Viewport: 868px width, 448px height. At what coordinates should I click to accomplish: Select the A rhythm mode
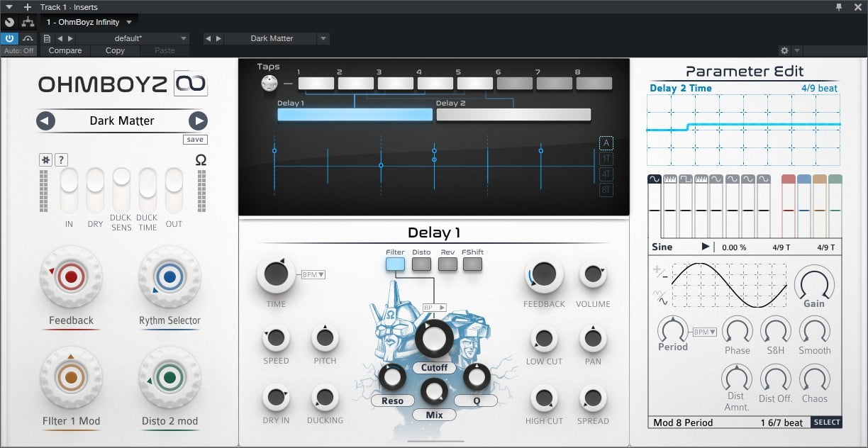click(606, 143)
